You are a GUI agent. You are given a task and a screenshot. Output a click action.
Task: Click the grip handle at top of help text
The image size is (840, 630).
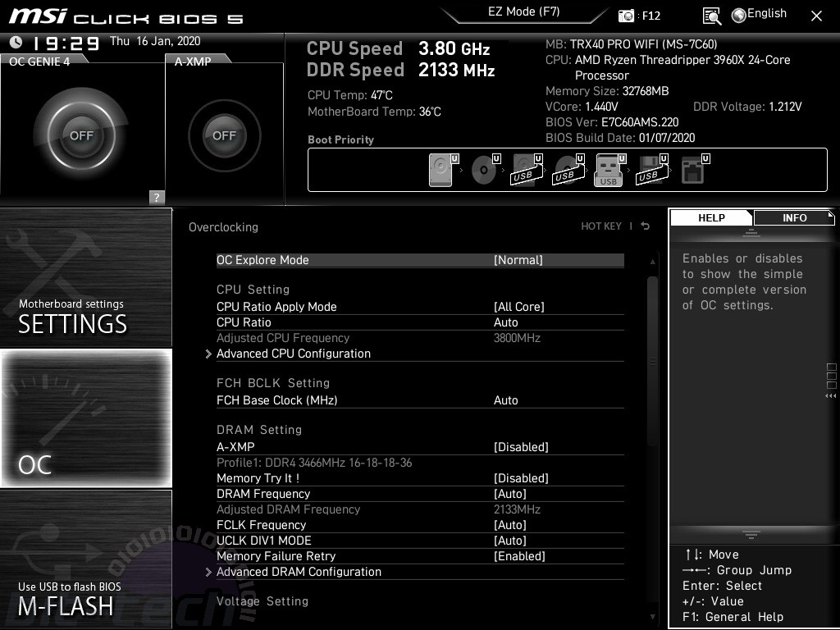point(751,232)
